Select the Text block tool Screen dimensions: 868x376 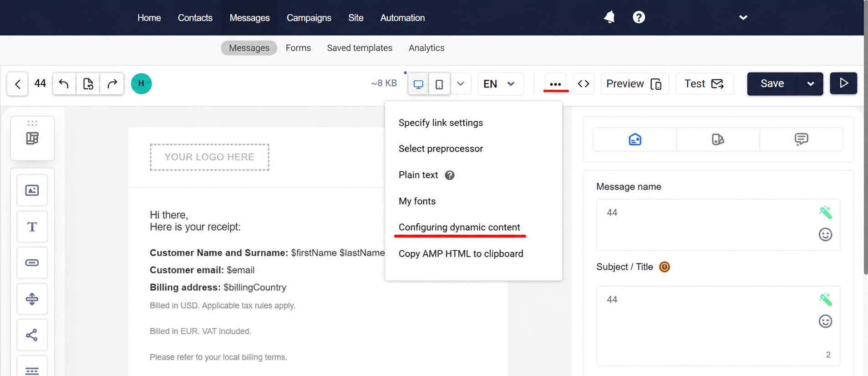click(x=32, y=227)
